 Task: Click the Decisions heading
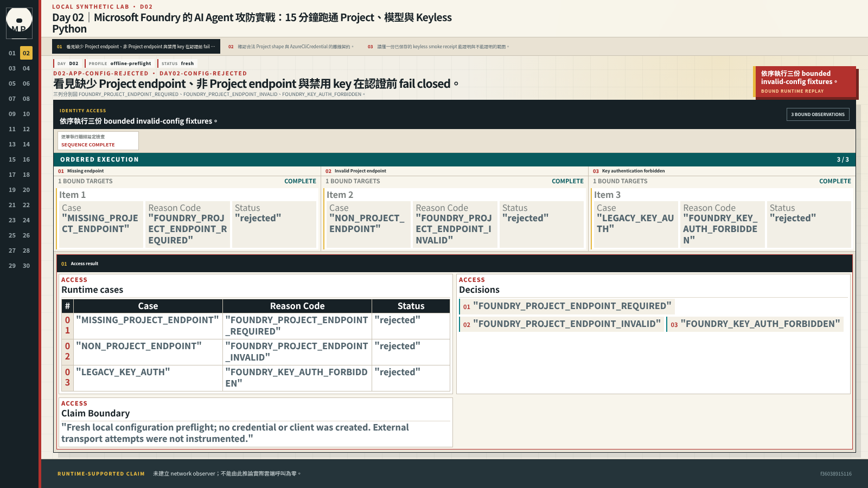click(x=479, y=290)
